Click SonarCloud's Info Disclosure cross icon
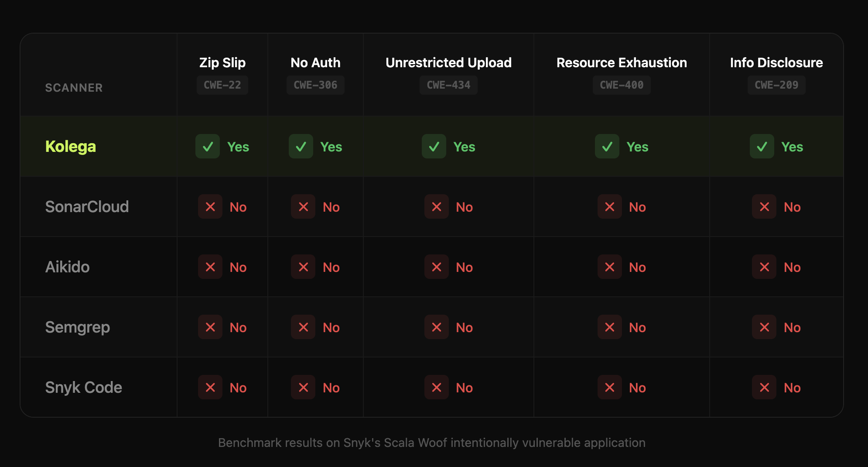868x467 pixels. (x=764, y=206)
